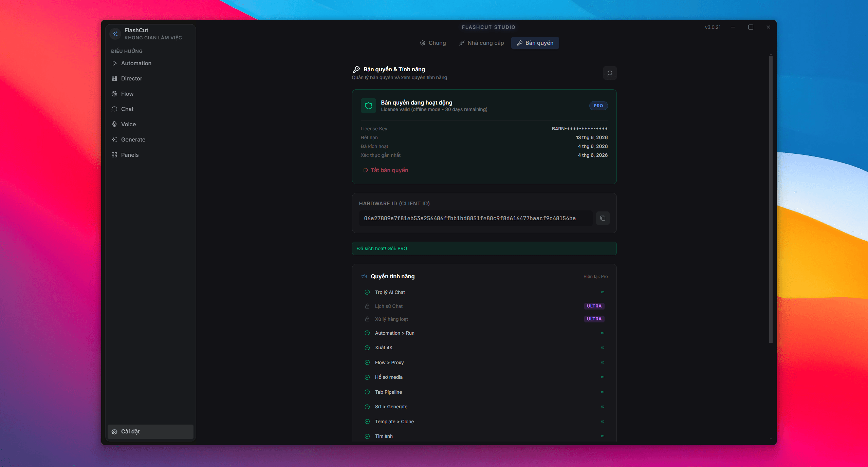Image resolution: width=868 pixels, height=467 pixels.
Task: Select the Bản quyền tab
Action: click(535, 43)
